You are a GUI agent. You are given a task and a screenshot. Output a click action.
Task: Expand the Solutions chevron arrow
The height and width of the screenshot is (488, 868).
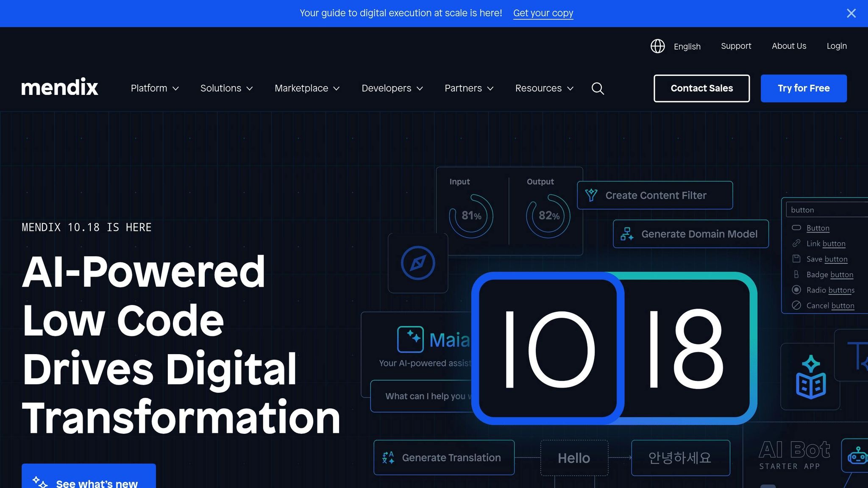coord(250,89)
